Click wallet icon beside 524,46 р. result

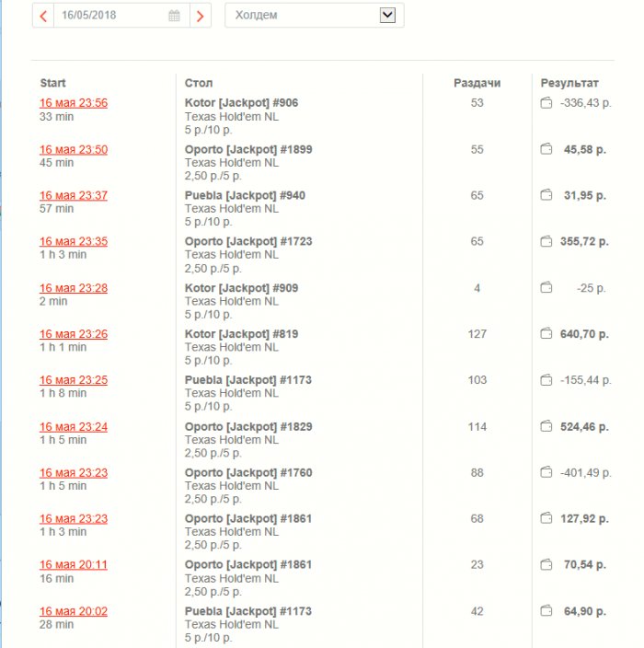point(546,425)
